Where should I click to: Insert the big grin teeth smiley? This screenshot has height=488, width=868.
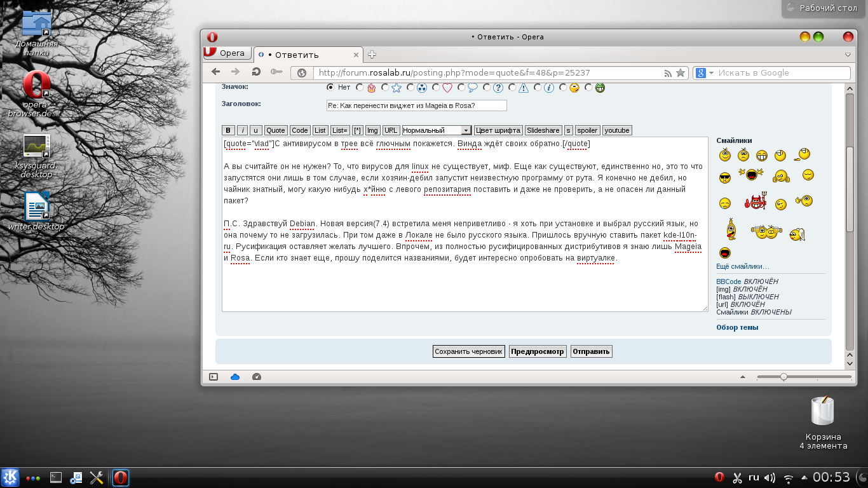click(762, 155)
